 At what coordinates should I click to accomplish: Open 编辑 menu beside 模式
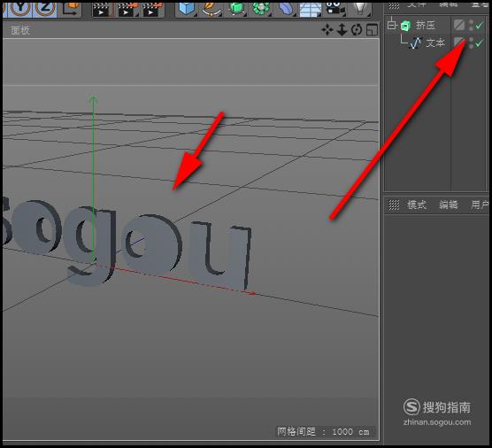click(x=449, y=205)
